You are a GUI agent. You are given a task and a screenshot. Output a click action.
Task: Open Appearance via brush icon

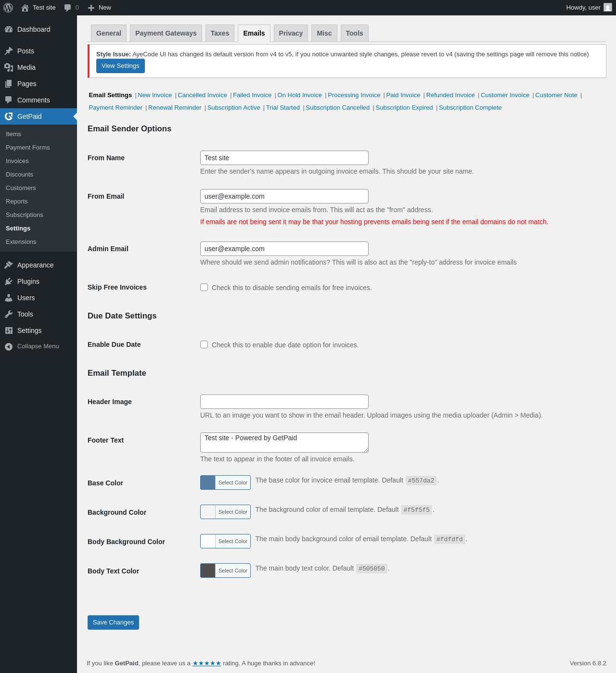[9, 265]
